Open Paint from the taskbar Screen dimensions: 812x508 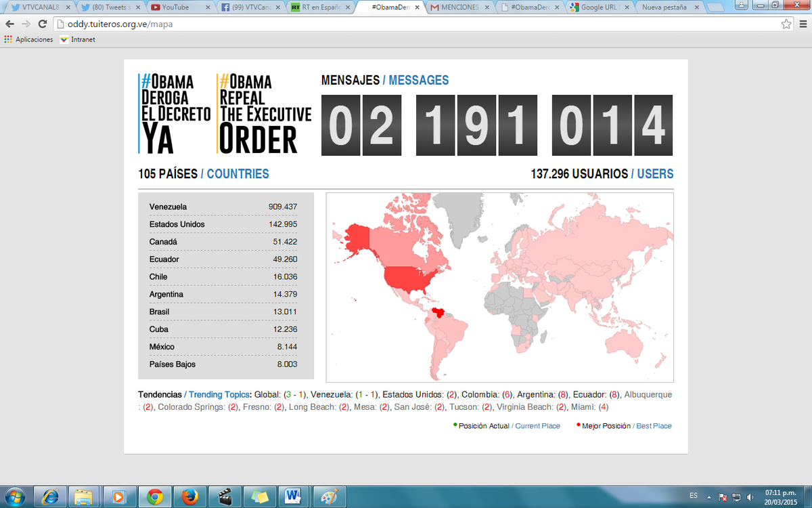click(x=329, y=496)
